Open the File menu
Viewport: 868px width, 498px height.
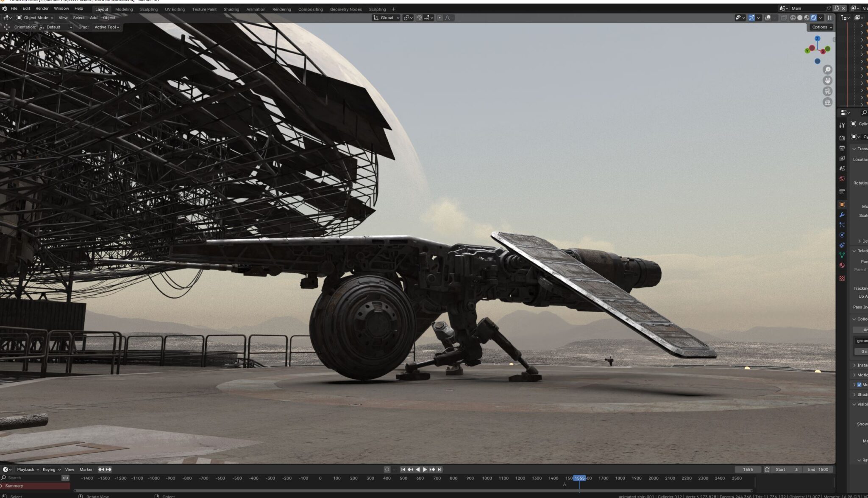point(14,8)
